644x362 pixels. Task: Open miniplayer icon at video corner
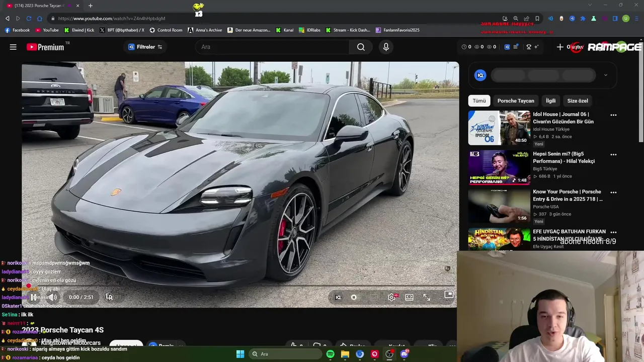coord(449,294)
